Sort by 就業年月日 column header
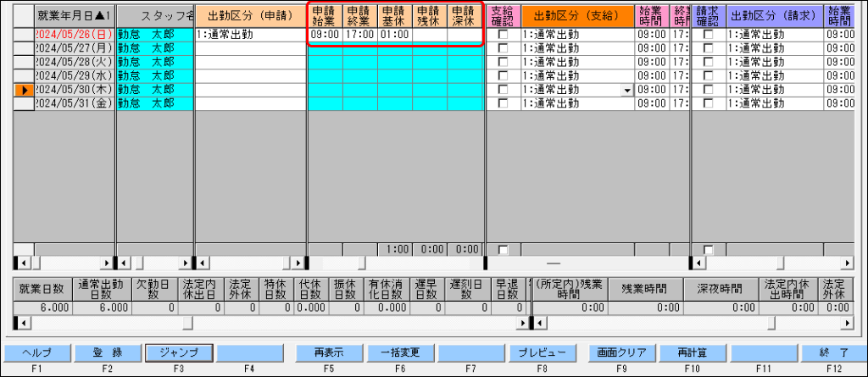 click(x=75, y=16)
